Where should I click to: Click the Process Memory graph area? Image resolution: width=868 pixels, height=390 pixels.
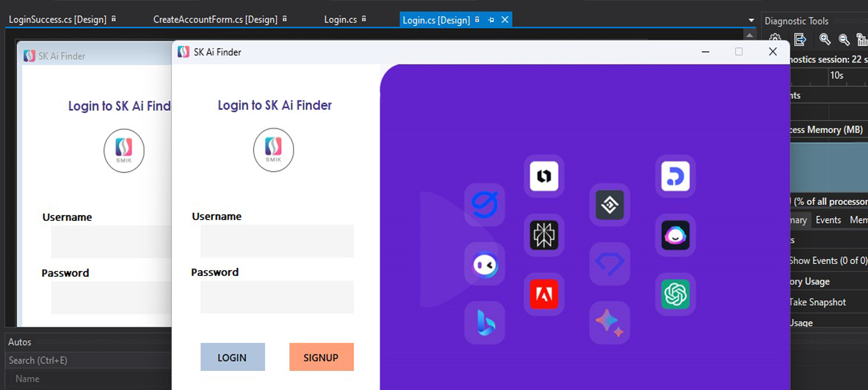(x=829, y=167)
